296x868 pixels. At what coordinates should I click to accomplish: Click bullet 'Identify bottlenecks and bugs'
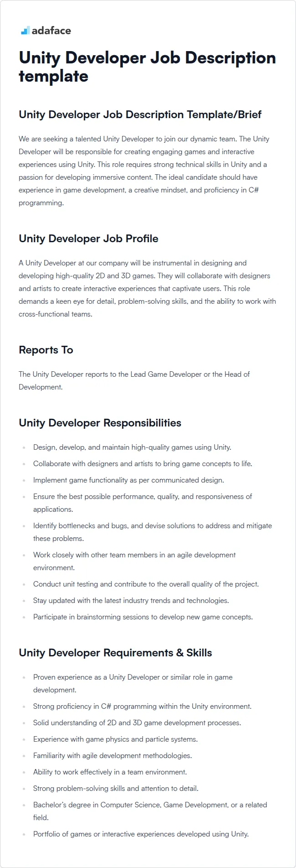coord(153,532)
